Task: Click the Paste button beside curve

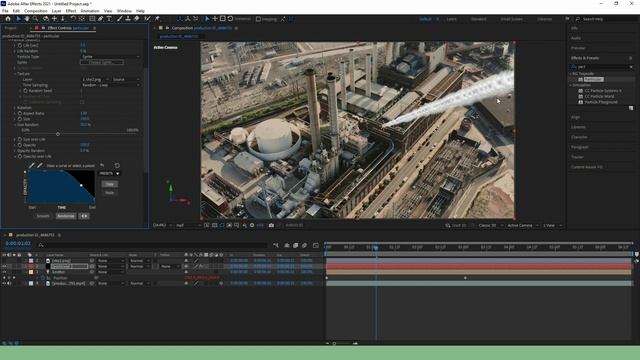Action: click(109, 192)
